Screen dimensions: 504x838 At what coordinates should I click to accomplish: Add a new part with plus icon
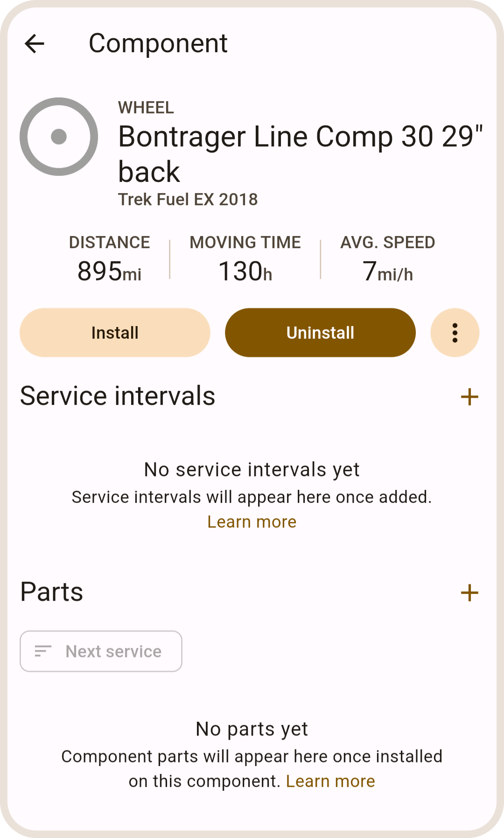click(x=469, y=593)
